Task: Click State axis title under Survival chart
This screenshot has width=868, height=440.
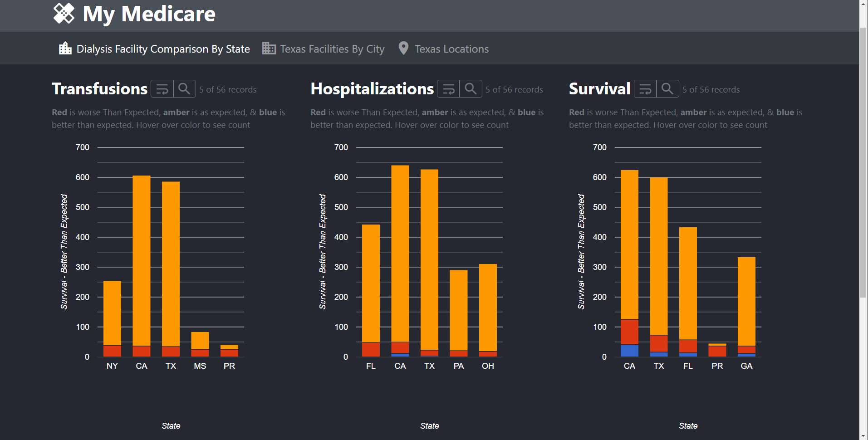Action: (x=688, y=426)
